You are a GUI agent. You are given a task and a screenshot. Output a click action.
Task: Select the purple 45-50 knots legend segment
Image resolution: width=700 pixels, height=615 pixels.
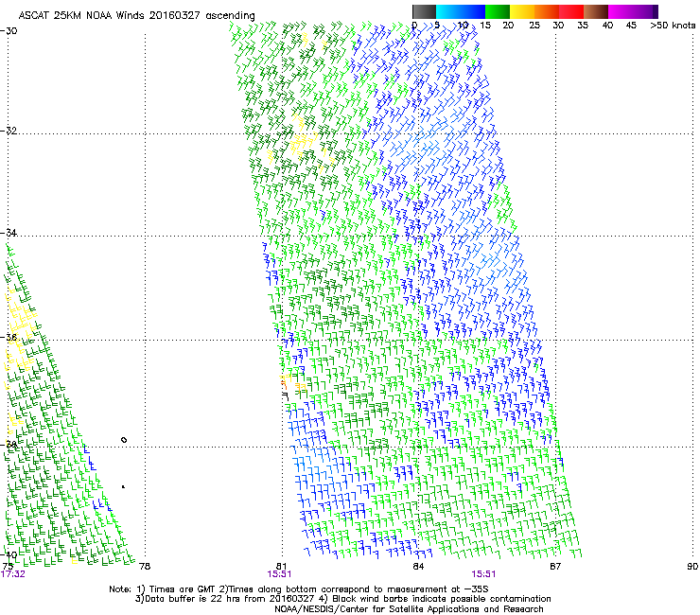tap(645, 11)
